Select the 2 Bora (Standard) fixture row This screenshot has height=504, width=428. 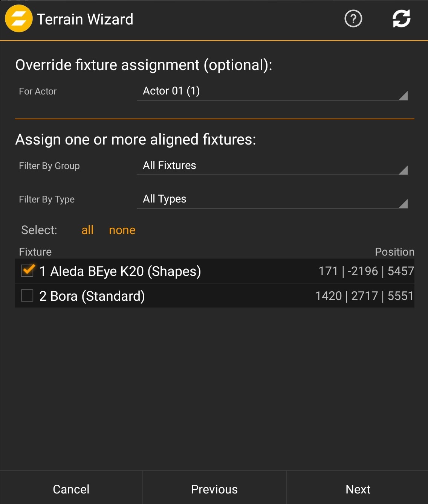(92, 296)
